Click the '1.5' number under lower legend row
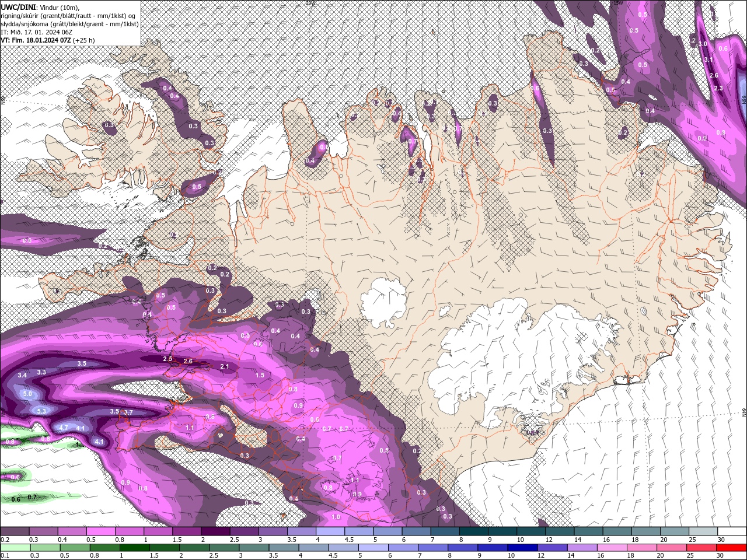This screenshot has width=747, height=560. (x=154, y=555)
